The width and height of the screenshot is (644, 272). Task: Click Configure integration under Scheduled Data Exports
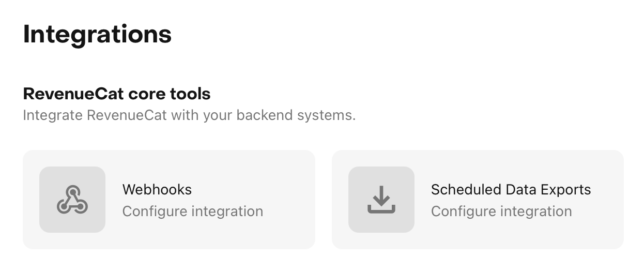point(501,211)
